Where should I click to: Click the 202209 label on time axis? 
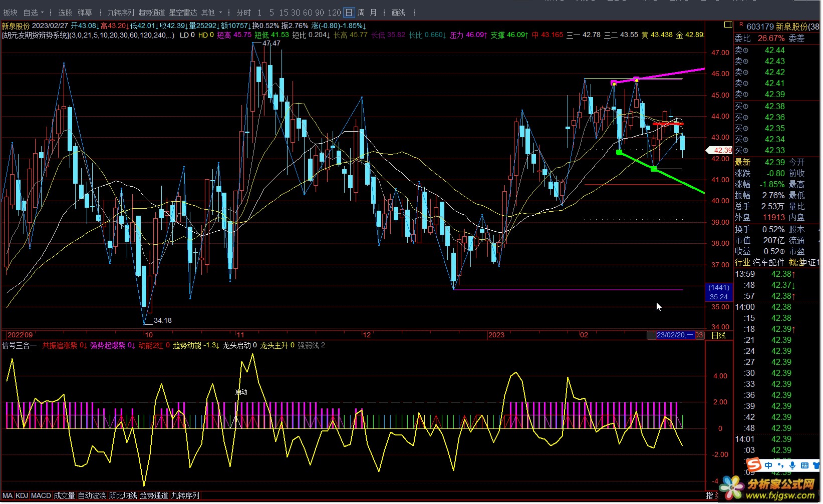pos(20,335)
